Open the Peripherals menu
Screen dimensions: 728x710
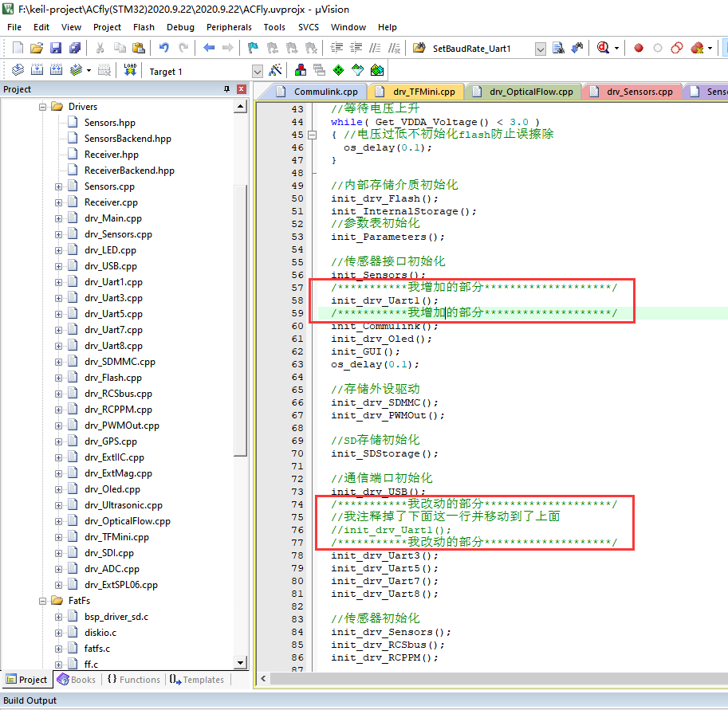click(x=230, y=27)
